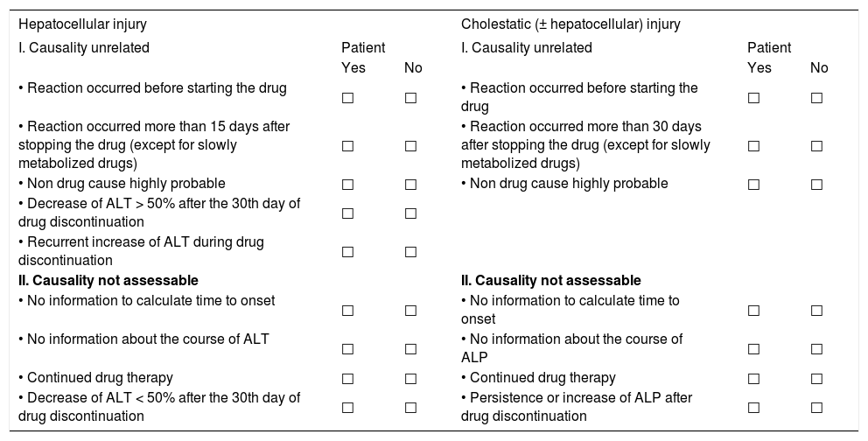
Task: Mark Yes for cholestatic continued drug therapy
Action: [753, 379]
